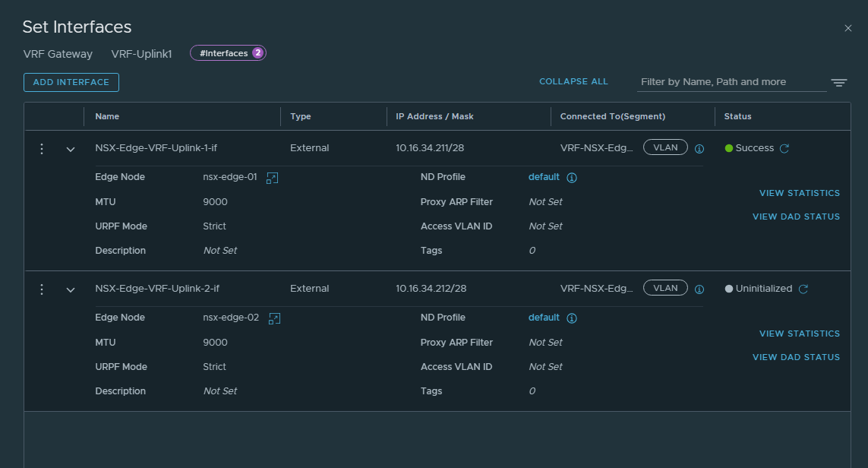Open nsx-edge-01 edge node details icon
This screenshot has width=868, height=468.
pos(273,178)
